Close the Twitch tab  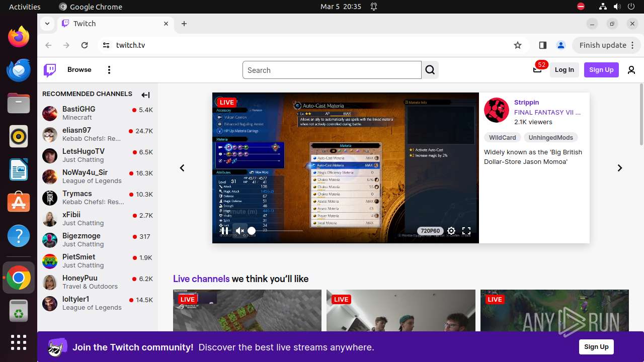[x=166, y=24]
